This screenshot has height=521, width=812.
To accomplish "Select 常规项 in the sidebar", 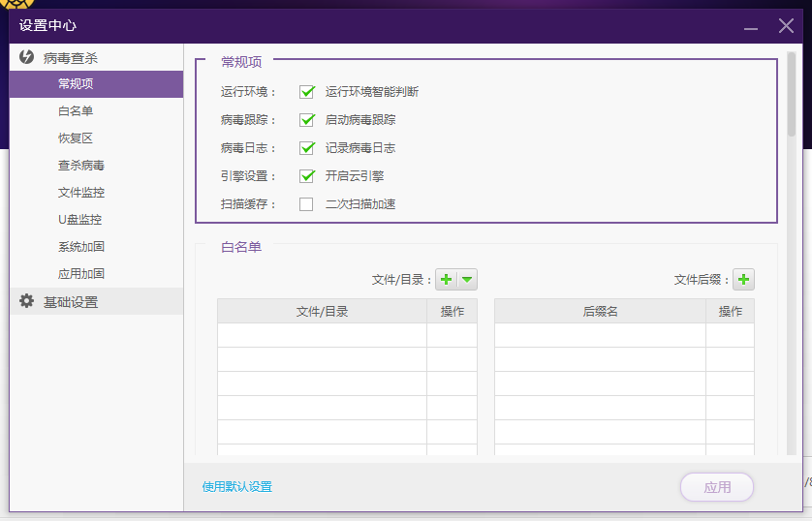I will click(96, 84).
